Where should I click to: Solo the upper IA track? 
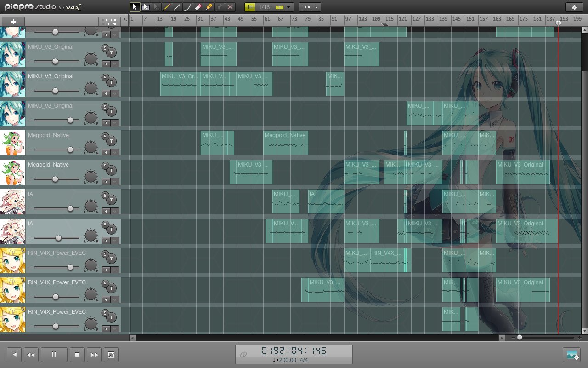coord(105,195)
